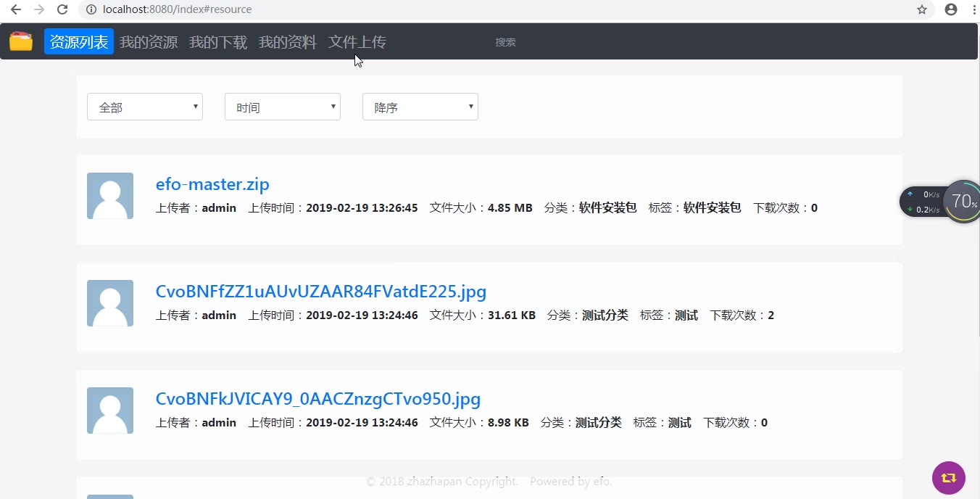Open the 全部 category dropdown
The height and width of the screenshot is (499, 980).
click(145, 107)
